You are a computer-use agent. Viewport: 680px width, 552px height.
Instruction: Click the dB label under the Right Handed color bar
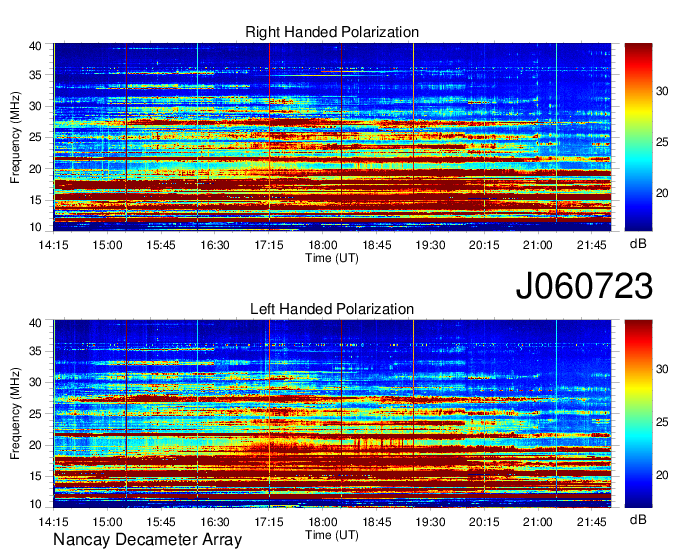[638, 244]
